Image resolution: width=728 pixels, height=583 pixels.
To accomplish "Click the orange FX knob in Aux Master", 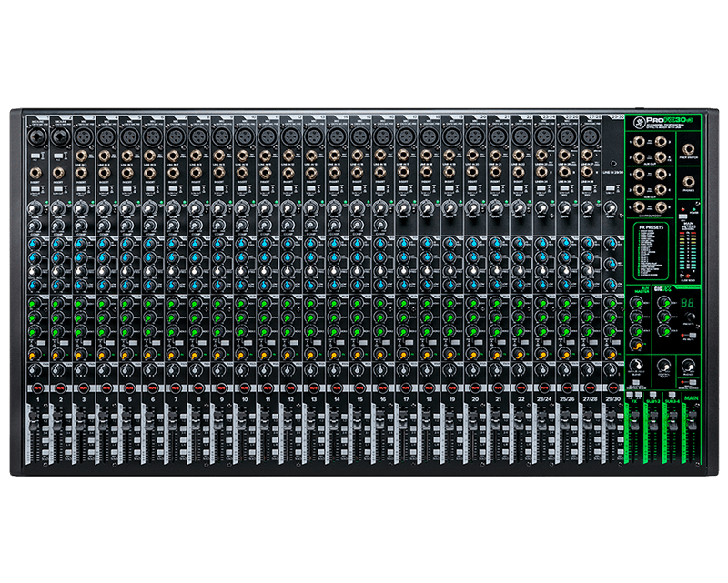I will pyautogui.click(x=635, y=344).
